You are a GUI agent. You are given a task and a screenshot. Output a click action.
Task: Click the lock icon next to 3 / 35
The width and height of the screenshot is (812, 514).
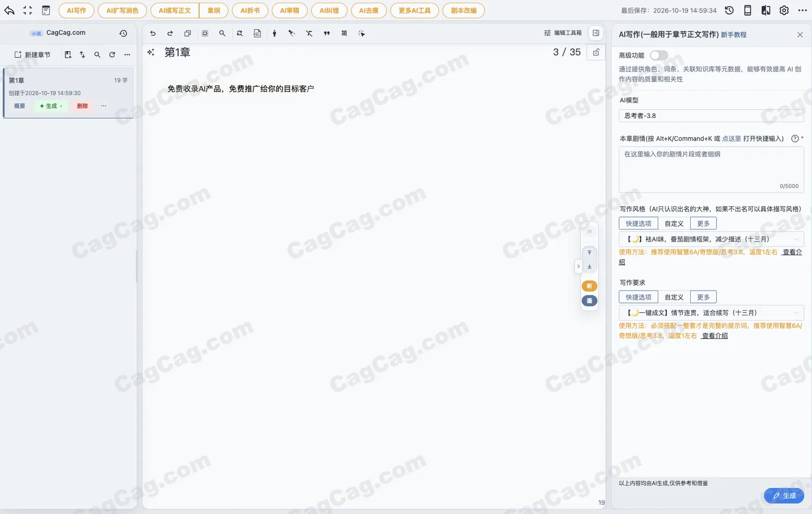[x=596, y=52]
